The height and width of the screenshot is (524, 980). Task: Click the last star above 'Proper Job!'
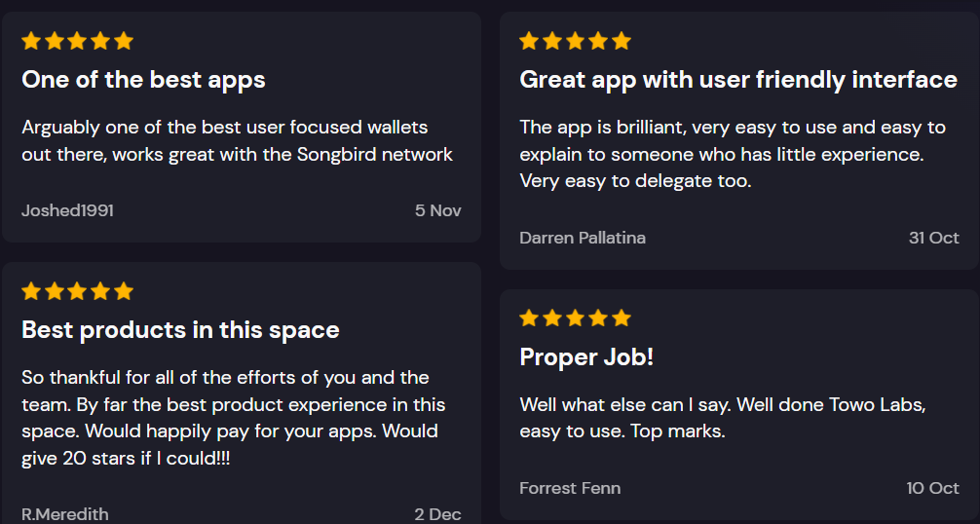click(x=622, y=318)
